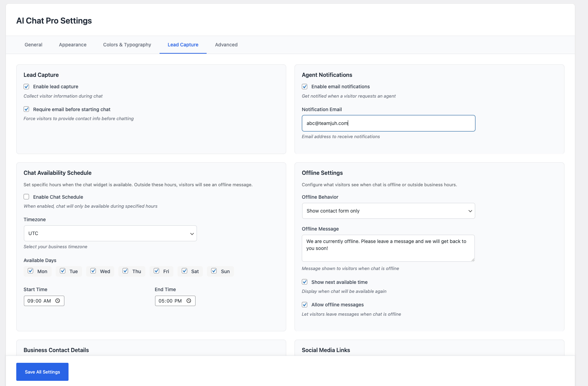Open the Offline Behavior dropdown

(x=388, y=210)
